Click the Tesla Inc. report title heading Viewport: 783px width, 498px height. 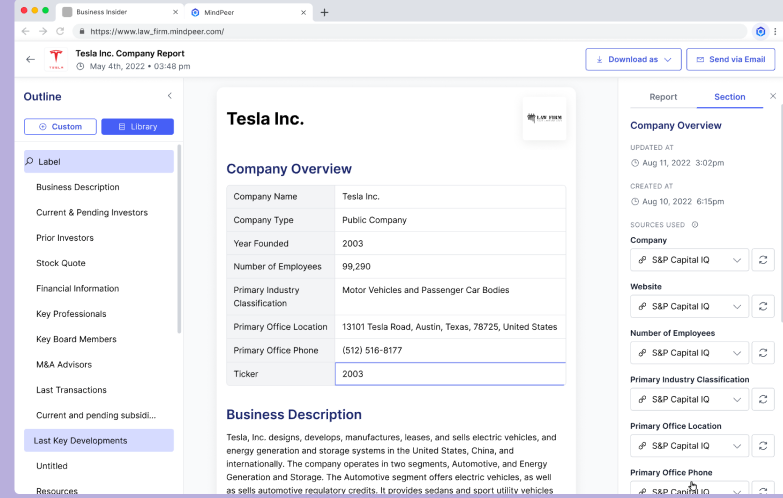tap(265, 119)
